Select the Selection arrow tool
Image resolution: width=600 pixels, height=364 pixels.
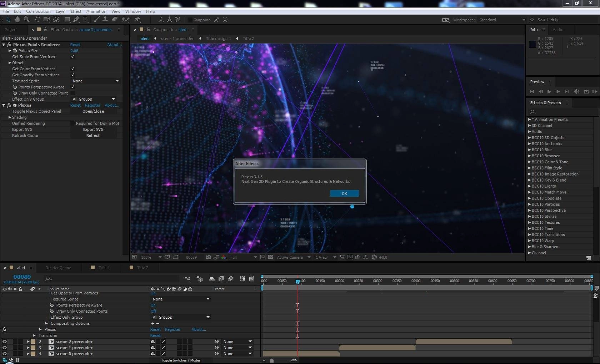pos(8,19)
